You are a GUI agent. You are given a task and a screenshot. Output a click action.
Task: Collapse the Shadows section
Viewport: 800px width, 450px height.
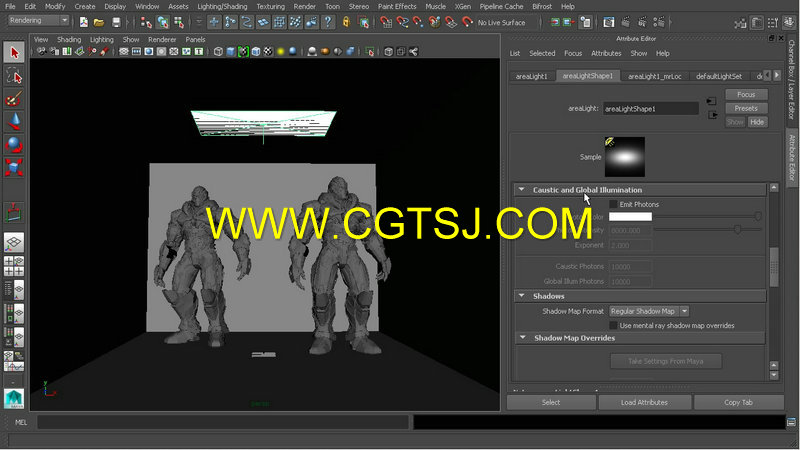pyautogui.click(x=521, y=295)
